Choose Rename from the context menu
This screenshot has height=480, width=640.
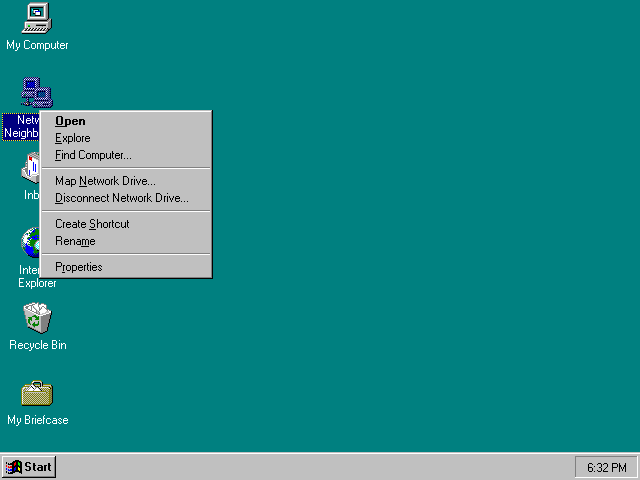click(127, 241)
